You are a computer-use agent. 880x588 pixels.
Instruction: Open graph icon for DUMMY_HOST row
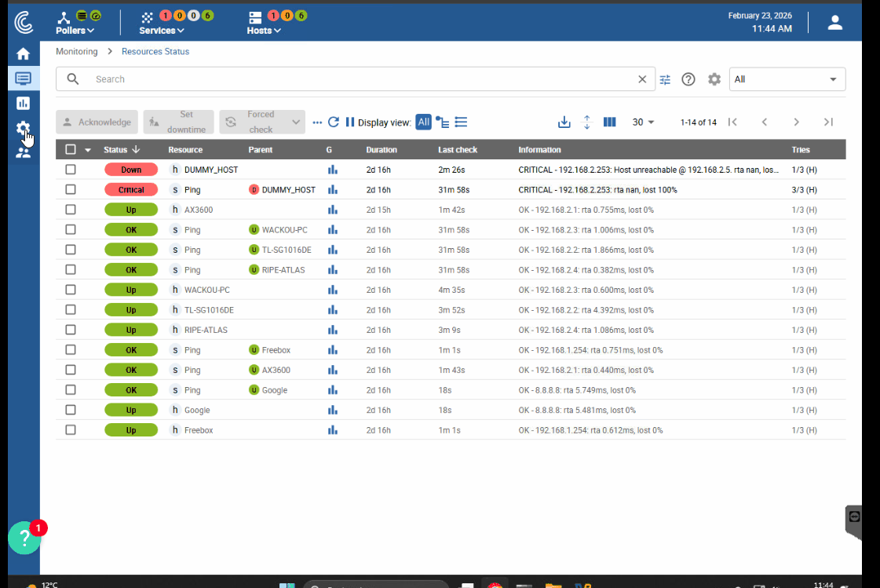(x=333, y=170)
